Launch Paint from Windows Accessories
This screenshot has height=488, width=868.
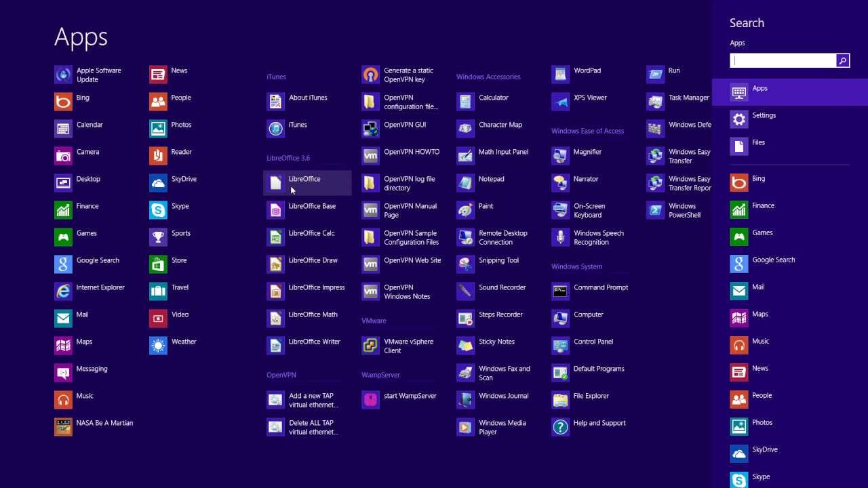(465, 210)
